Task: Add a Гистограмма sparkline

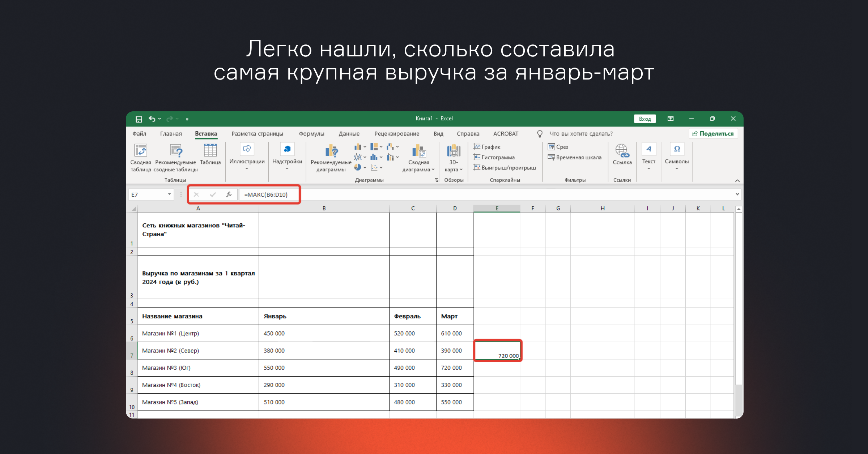Action: pos(494,157)
